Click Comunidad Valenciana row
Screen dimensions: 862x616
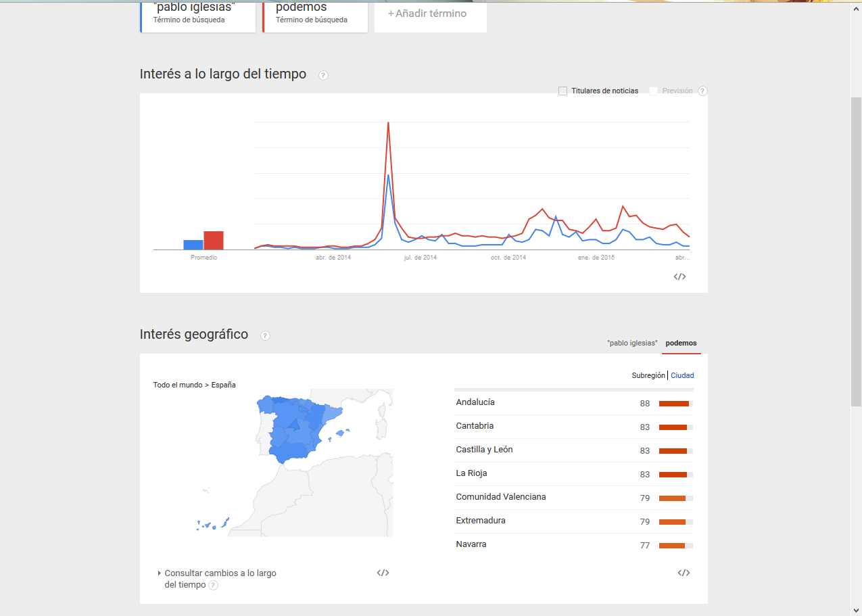coord(574,498)
